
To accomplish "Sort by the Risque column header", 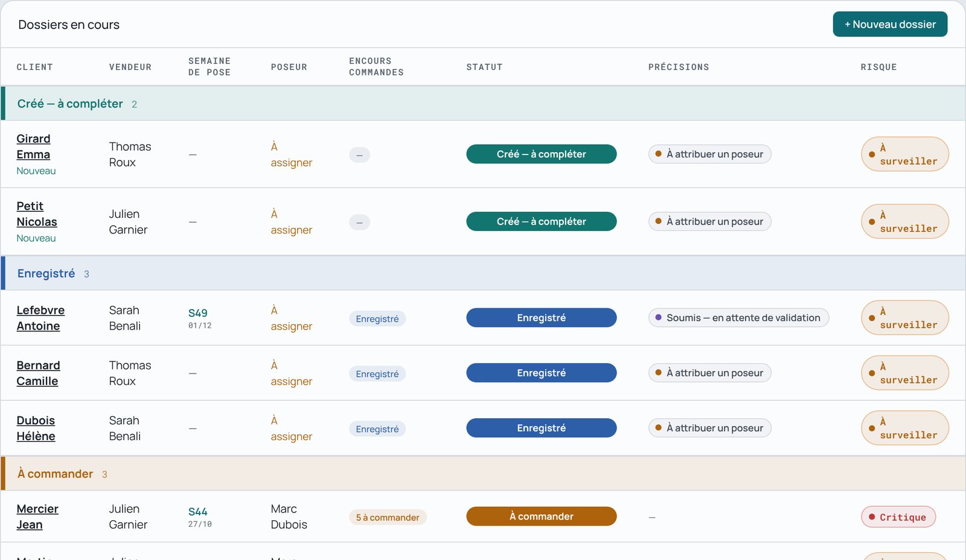I will (878, 67).
